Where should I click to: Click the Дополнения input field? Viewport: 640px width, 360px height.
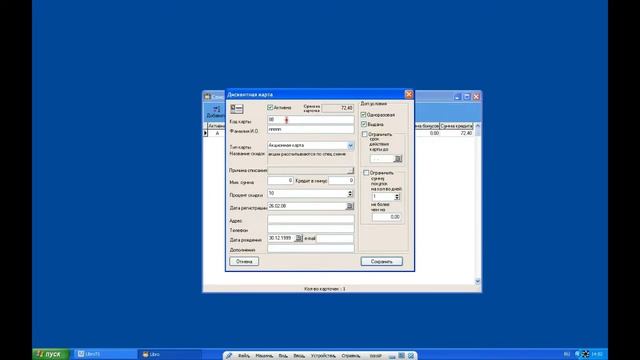pyautogui.click(x=311, y=248)
